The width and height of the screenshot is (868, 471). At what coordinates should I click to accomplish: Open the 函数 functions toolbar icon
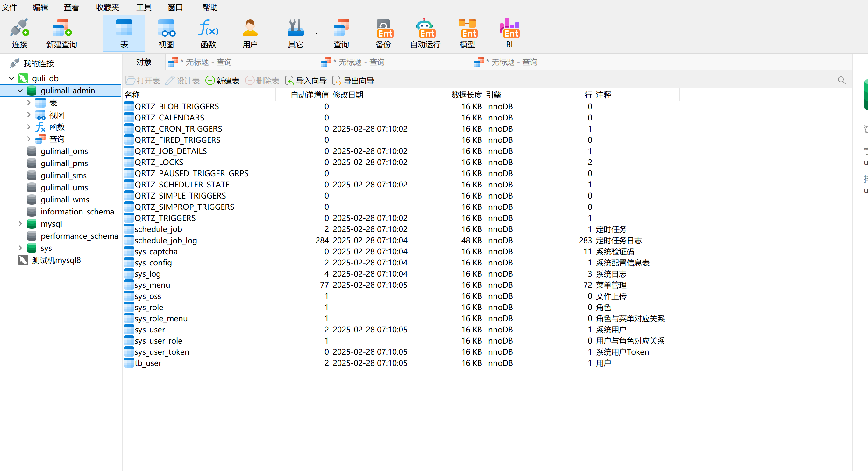[208, 28]
